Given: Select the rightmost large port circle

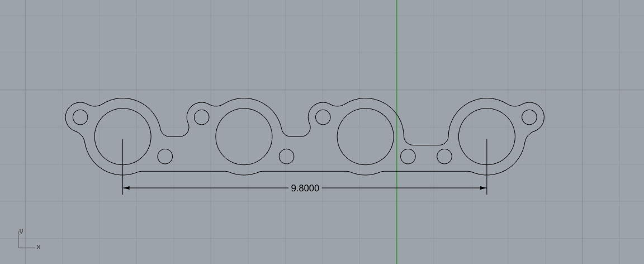Looking at the screenshot, I should click(x=487, y=136).
